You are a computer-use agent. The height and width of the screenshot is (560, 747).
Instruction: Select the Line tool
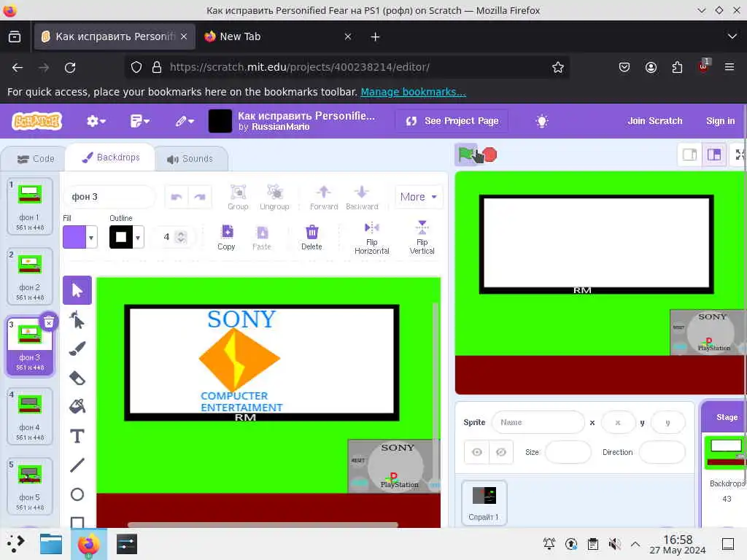tap(77, 465)
